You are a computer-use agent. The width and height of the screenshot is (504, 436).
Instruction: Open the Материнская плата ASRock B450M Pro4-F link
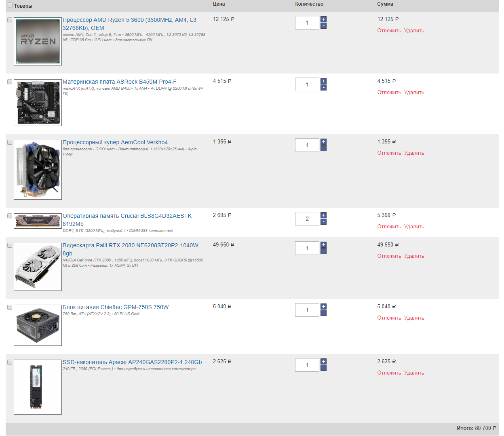coord(120,82)
